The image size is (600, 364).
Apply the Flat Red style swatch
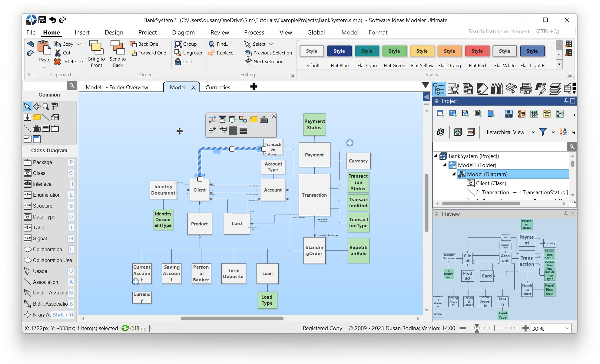click(477, 51)
